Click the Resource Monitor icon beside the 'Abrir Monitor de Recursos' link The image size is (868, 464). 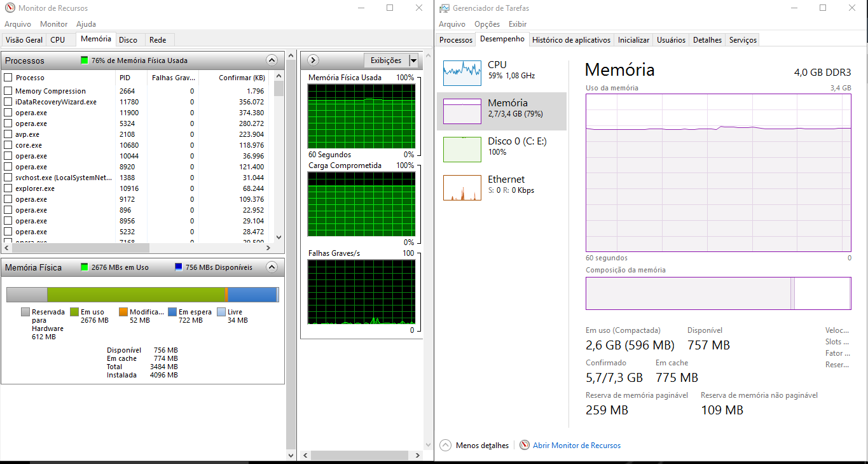tap(525, 445)
